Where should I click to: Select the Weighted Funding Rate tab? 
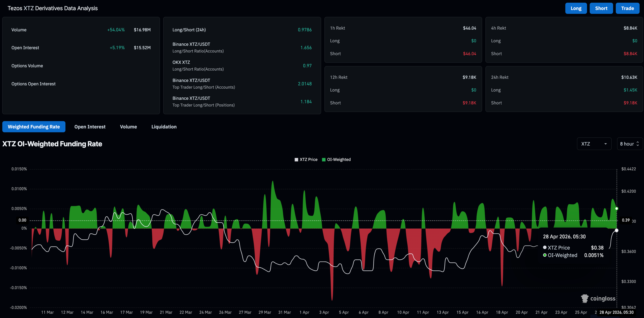pos(34,127)
